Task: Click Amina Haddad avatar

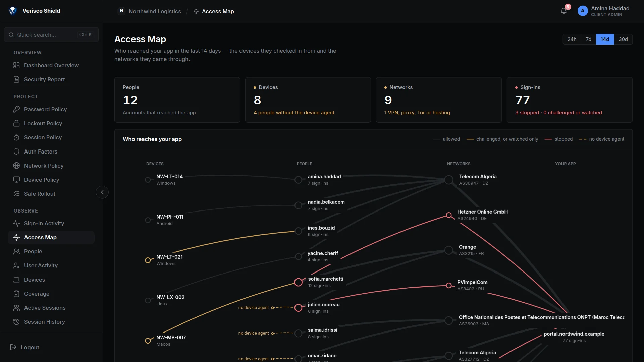Action: [583, 11]
